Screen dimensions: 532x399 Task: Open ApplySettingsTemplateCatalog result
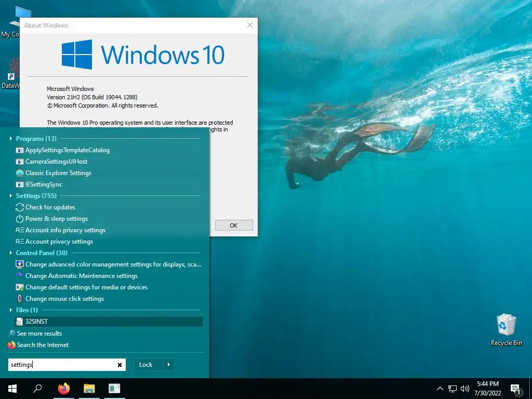click(x=109, y=150)
